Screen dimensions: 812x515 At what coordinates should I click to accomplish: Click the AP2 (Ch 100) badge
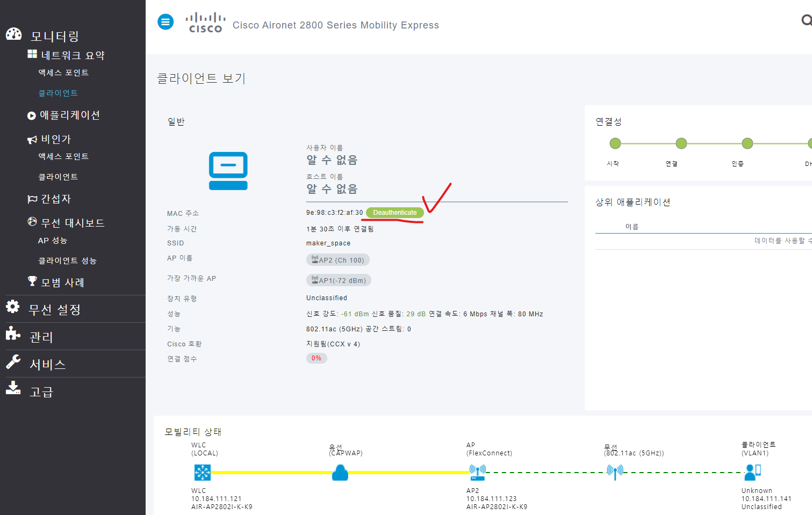pos(338,260)
